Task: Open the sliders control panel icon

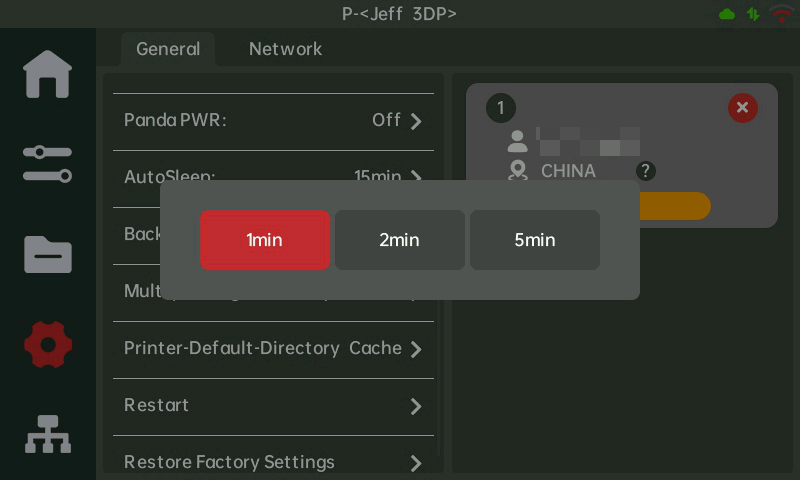Action: tap(48, 164)
